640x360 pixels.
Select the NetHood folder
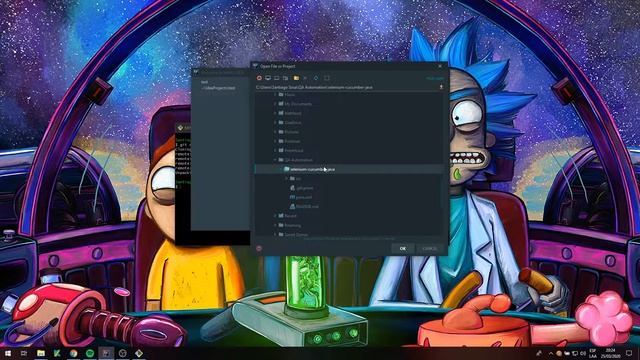coord(293,113)
